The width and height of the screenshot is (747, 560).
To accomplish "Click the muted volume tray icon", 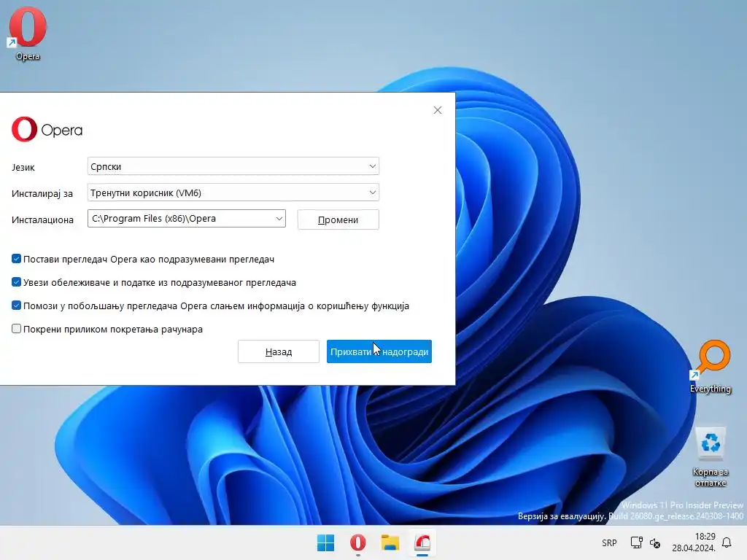I will (x=655, y=542).
